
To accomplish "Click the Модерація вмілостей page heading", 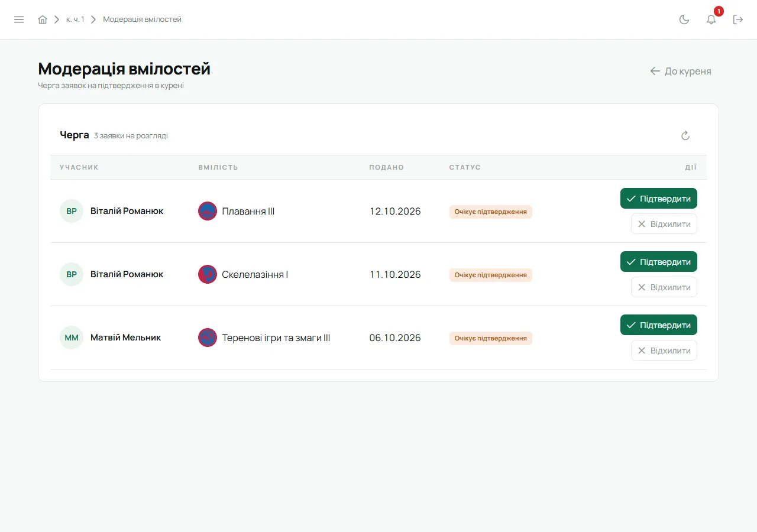I will click(x=124, y=69).
